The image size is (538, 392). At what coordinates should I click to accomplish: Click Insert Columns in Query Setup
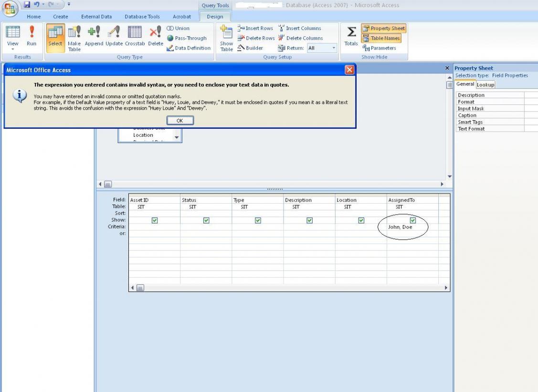(x=300, y=28)
